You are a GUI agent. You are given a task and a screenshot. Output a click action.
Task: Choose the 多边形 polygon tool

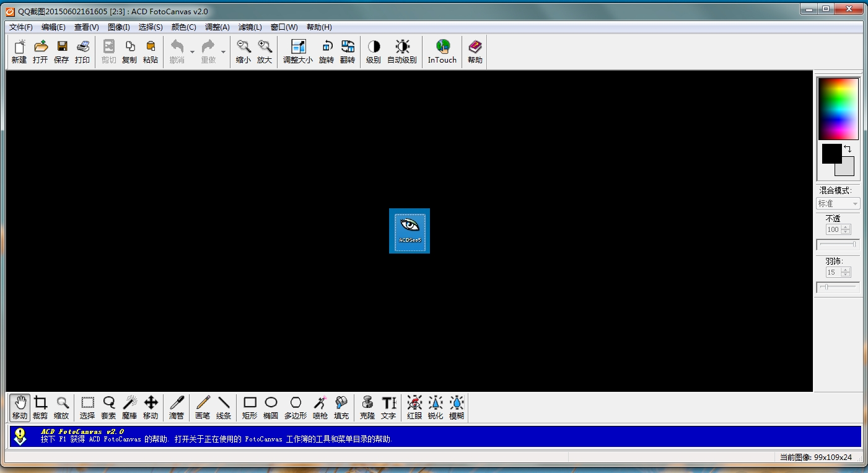pyautogui.click(x=296, y=408)
